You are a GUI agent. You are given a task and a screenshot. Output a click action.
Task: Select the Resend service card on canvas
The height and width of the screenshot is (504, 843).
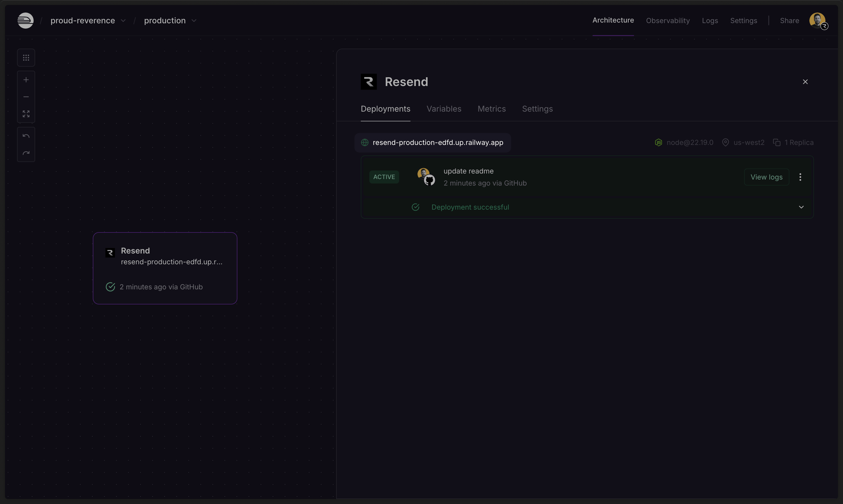point(165,268)
